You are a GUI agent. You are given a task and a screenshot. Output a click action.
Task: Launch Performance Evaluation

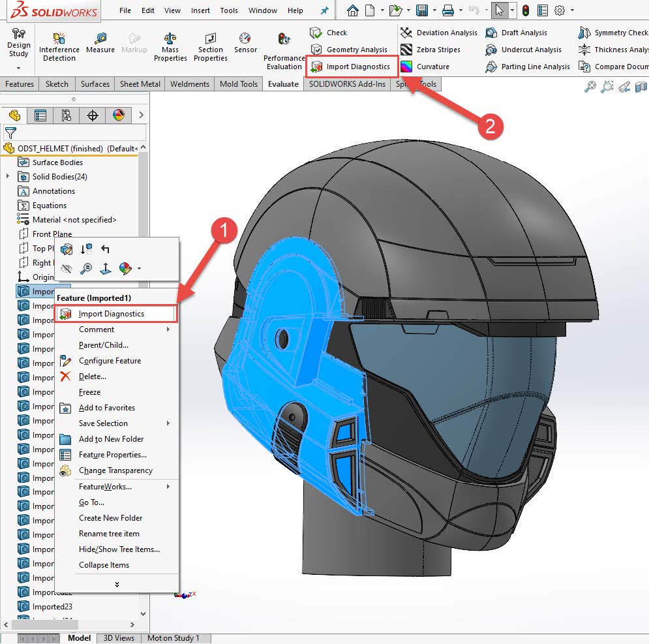tap(284, 51)
